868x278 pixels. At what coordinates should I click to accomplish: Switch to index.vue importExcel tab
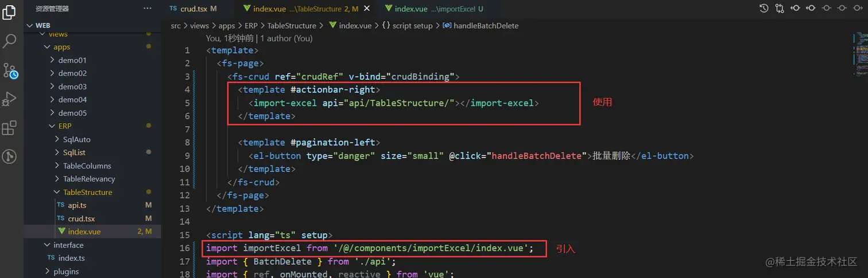435,9
